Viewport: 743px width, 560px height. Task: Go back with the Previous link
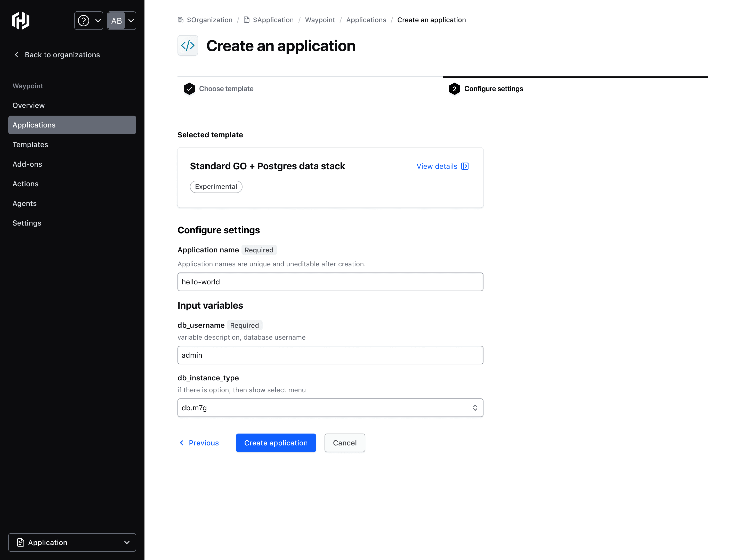click(199, 443)
